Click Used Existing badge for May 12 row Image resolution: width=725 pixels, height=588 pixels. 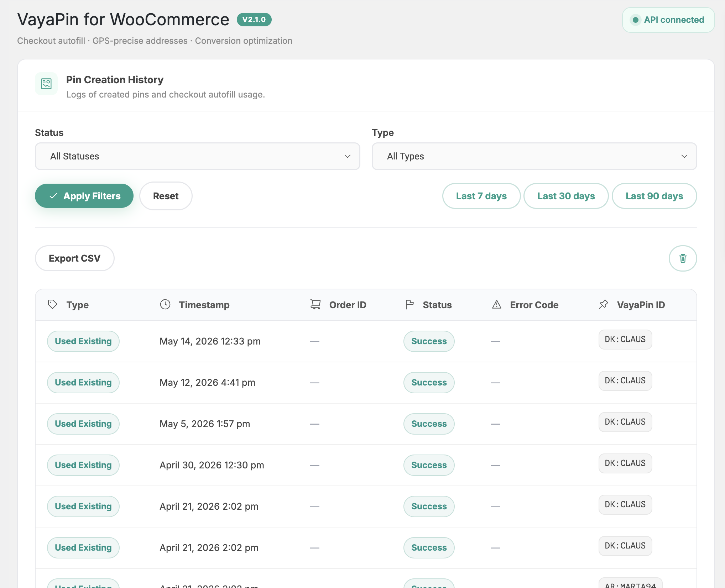pyautogui.click(x=83, y=383)
